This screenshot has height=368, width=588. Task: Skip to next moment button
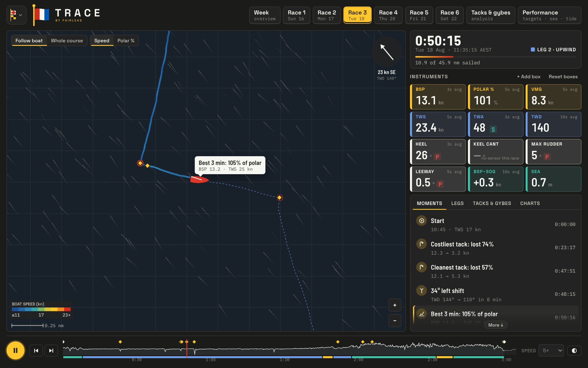[x=51, y=351]
